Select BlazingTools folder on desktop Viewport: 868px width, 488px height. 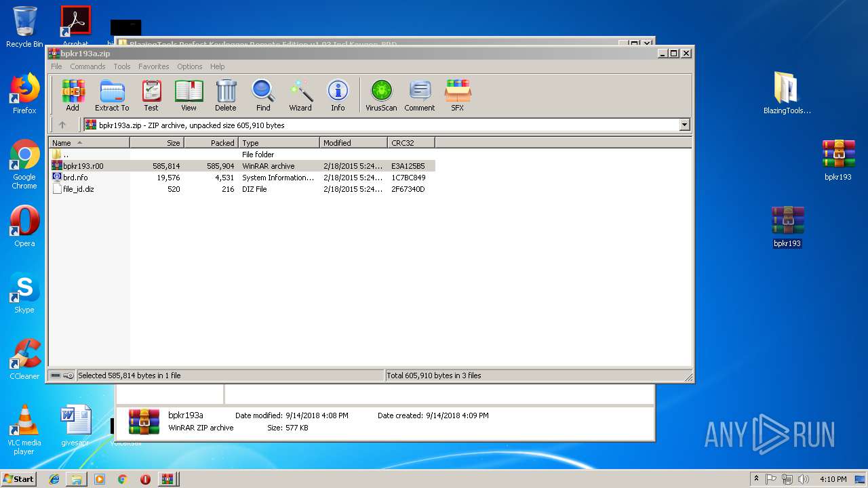787,93
